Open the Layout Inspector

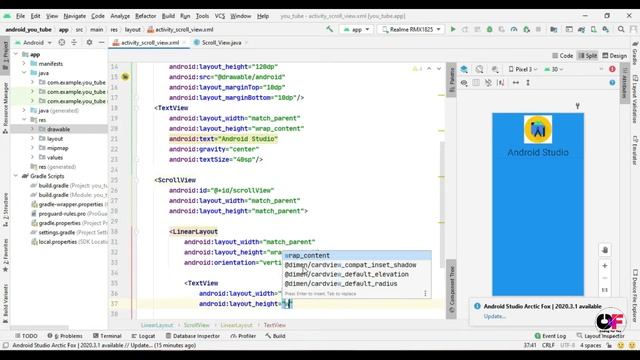click(x=600, y=336)
